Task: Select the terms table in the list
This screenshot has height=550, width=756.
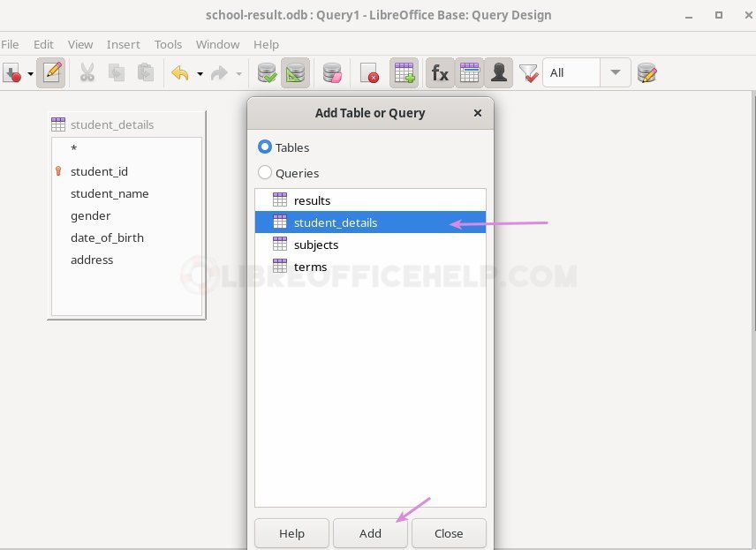Action: tap(370, 267)
